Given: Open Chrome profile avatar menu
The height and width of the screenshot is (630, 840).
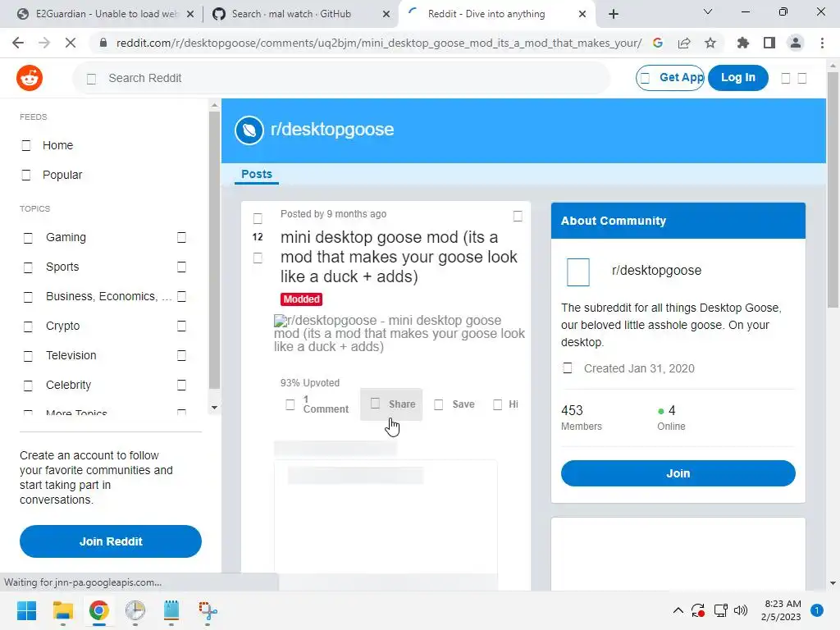Looking at the screenshot, I should pos(796,43).
